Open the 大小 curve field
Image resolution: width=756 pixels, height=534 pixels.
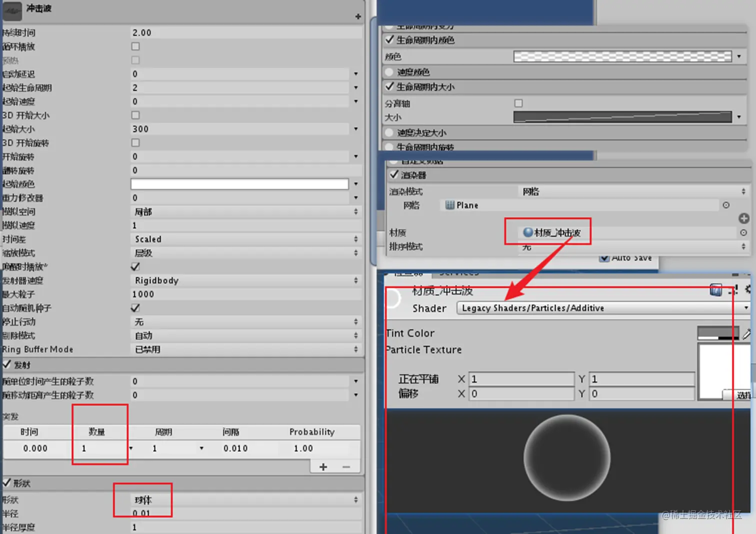622,117
